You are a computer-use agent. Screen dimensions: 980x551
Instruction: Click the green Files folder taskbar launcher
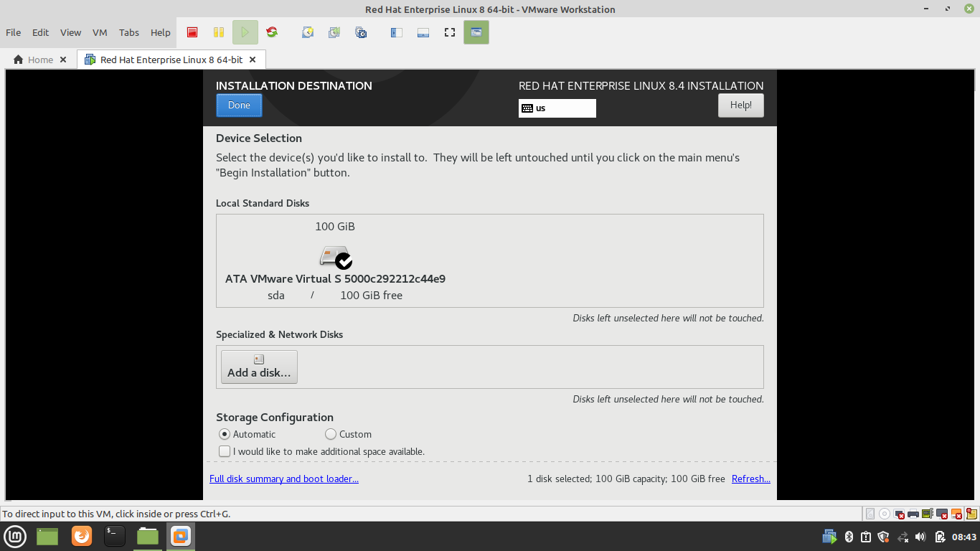click(x=47, y=536)
